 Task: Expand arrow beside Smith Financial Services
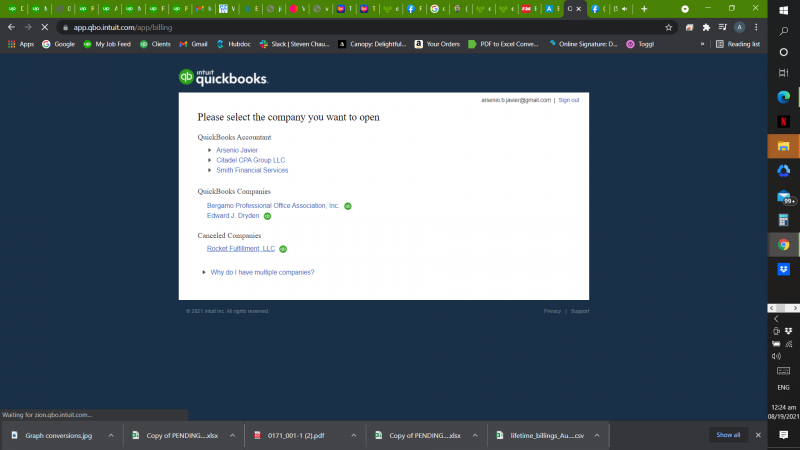[210, 170]
